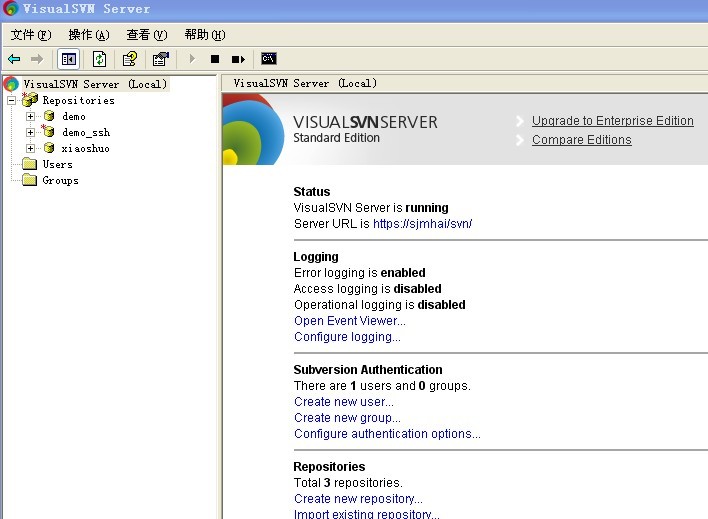Click the Back arrow in toolbar

click(14, 59)
